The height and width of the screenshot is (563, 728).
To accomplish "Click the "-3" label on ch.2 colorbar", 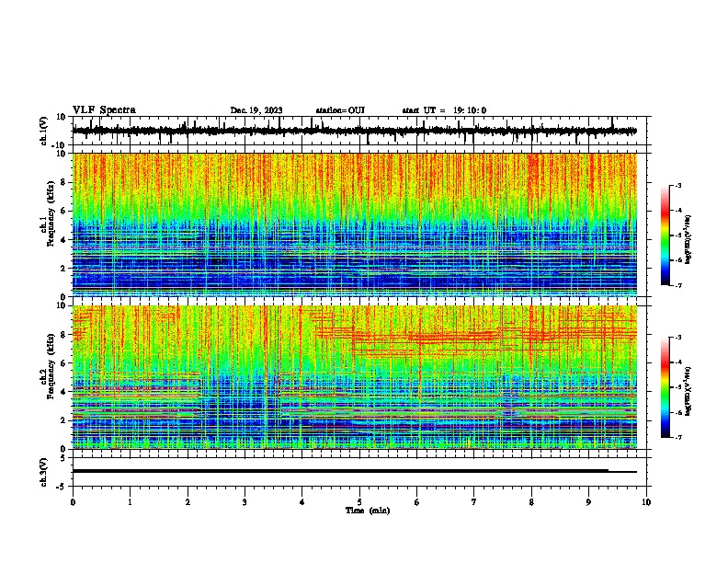I will pos(677,338).
